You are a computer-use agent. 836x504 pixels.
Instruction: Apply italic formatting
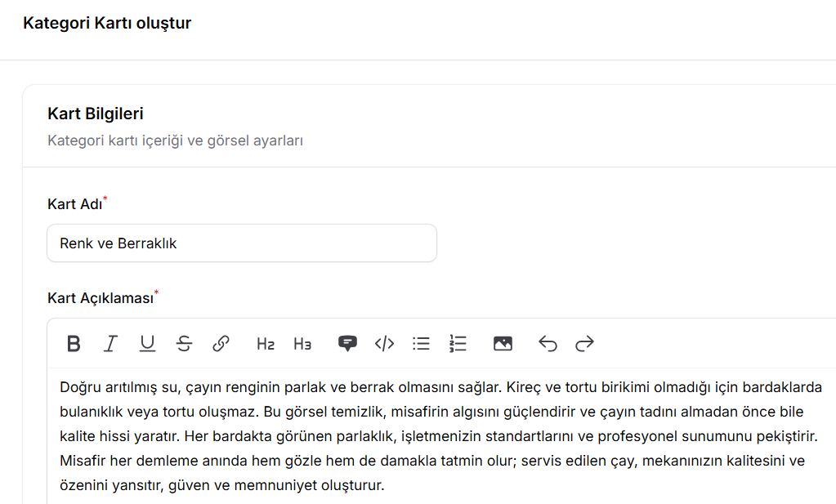coord(110,343)
